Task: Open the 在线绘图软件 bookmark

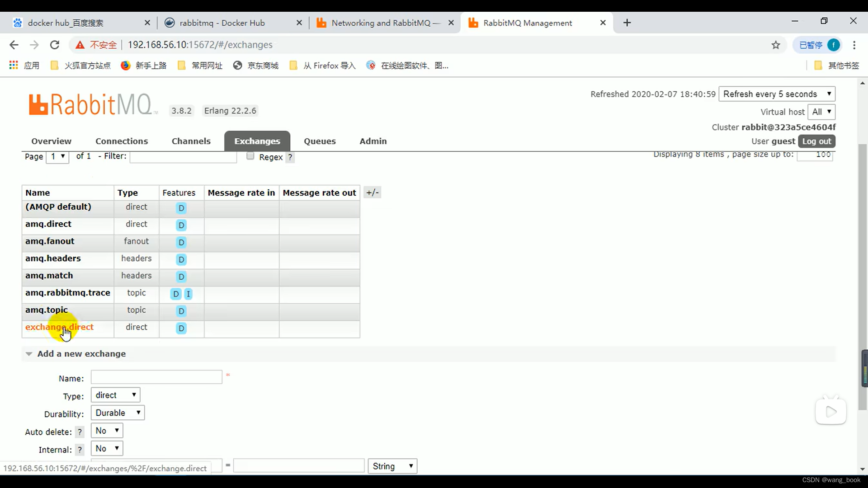Action: coord(408,66)
